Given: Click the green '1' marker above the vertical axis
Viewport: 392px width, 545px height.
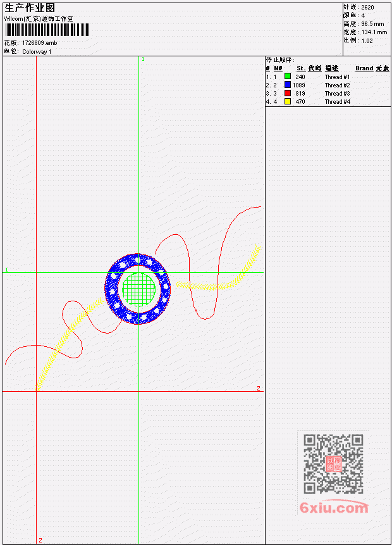Looking at the screenshot, I should 143,60.
